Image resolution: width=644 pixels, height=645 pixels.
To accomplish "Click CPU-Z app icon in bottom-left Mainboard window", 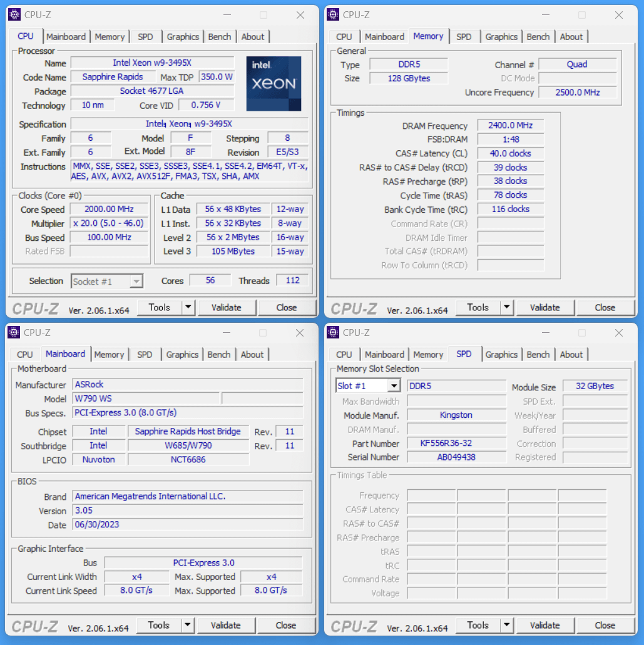I will pos(14,332).
